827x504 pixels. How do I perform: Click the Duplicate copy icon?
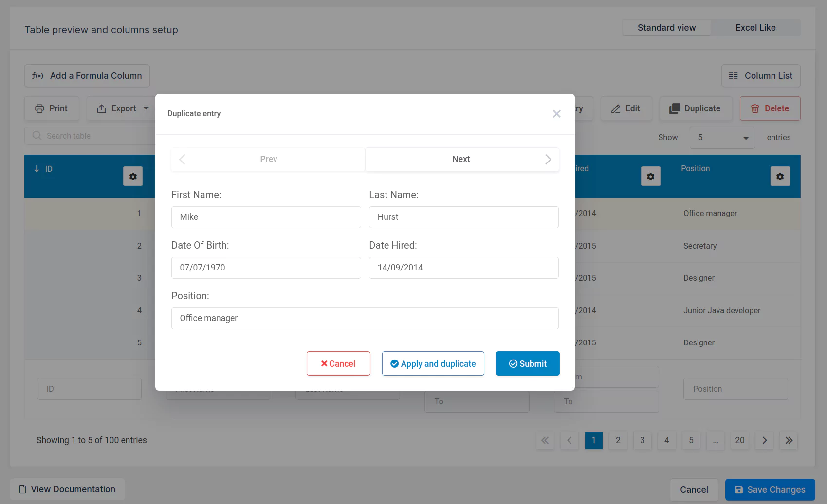tap(676, 108)
